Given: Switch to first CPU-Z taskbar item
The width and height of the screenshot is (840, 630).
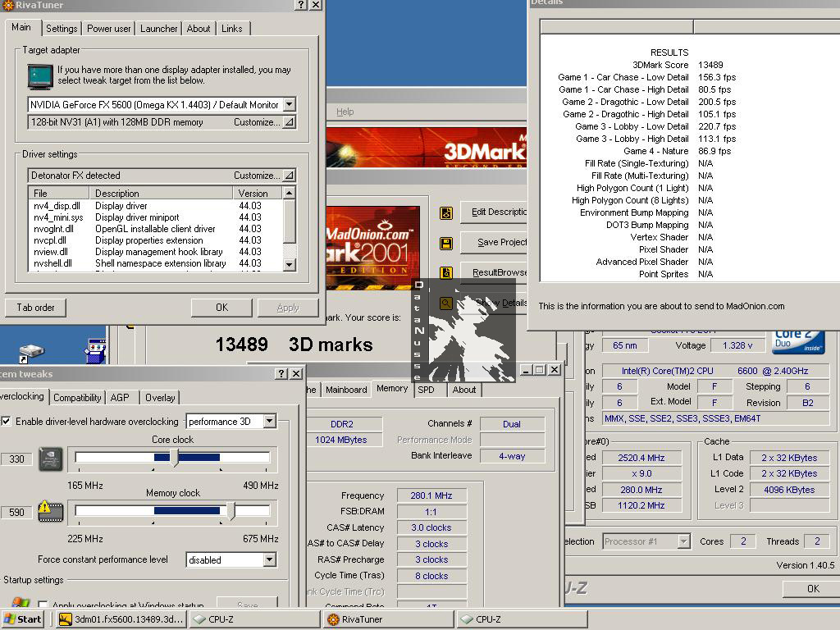Looking at the screenshot, I should pyautogui.click(x=254, y=619).
